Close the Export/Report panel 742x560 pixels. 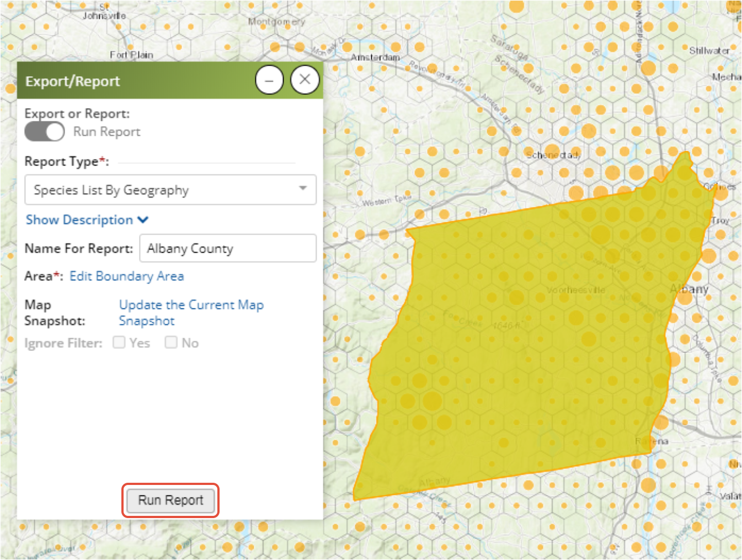click(x=305, y=80)
